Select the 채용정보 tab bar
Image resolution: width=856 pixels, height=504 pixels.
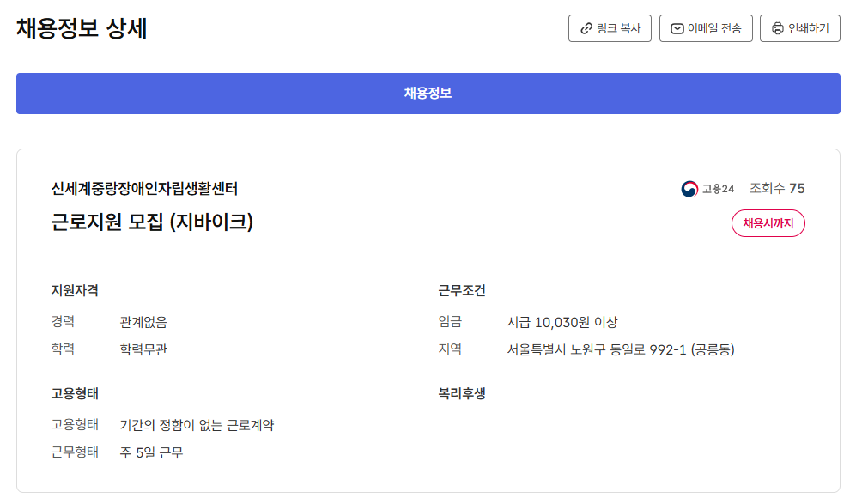point(428,94)
